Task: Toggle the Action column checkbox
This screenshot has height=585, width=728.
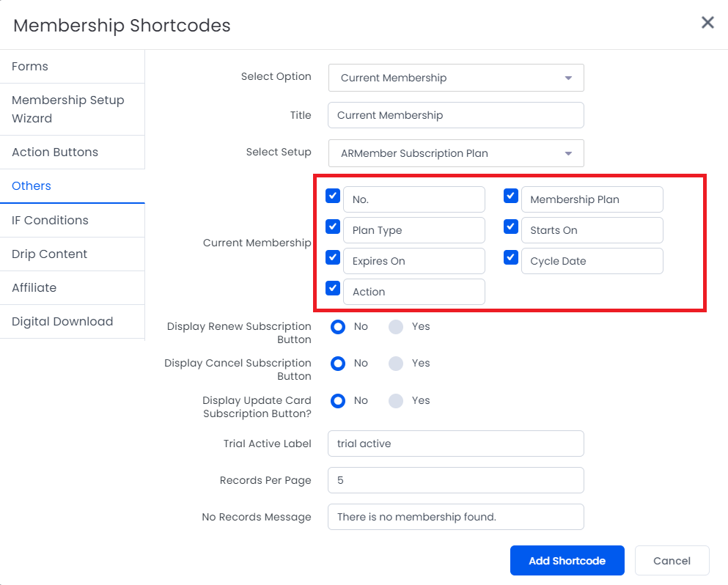Action: pos(333,288)
